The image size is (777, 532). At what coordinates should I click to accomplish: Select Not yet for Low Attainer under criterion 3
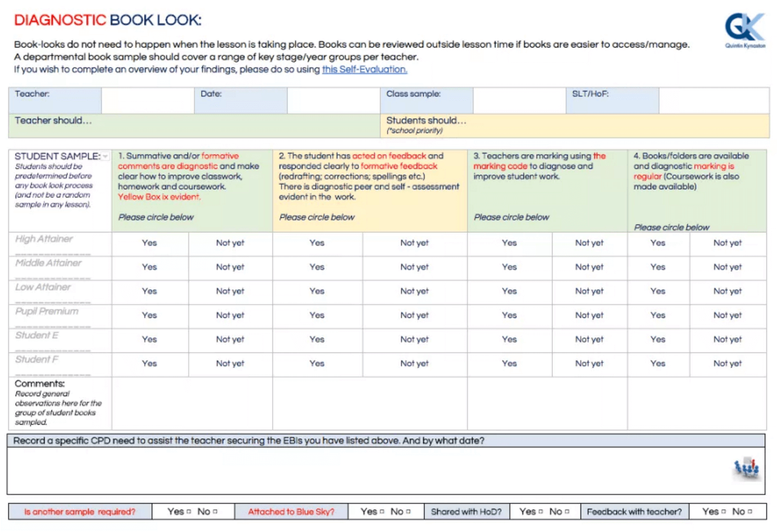pos(589,291)
